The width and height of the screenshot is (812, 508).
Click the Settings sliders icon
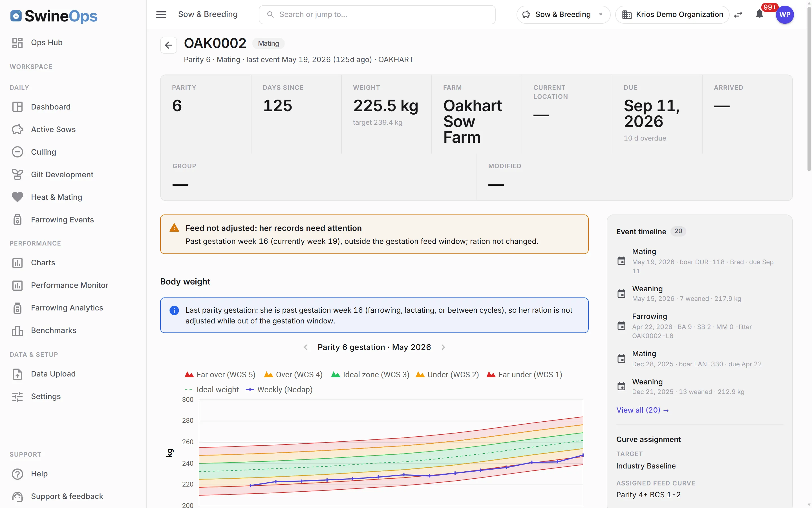17,397
